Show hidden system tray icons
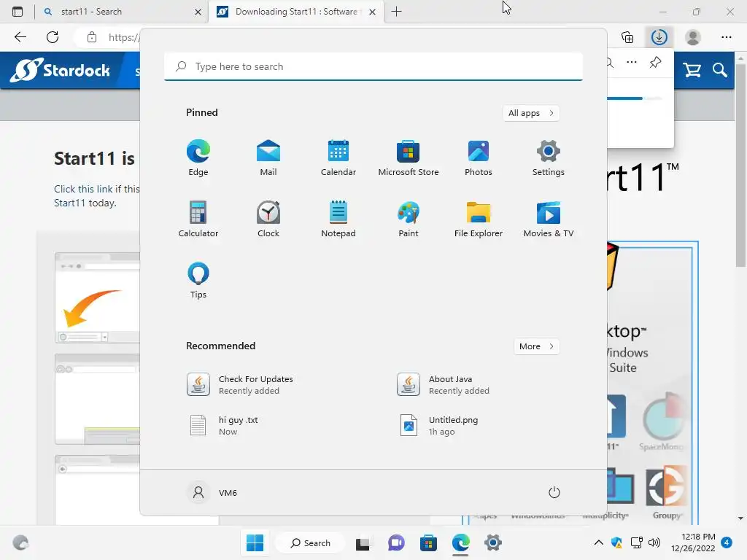This screenshot has height=560, width=747. pos(599,542)
